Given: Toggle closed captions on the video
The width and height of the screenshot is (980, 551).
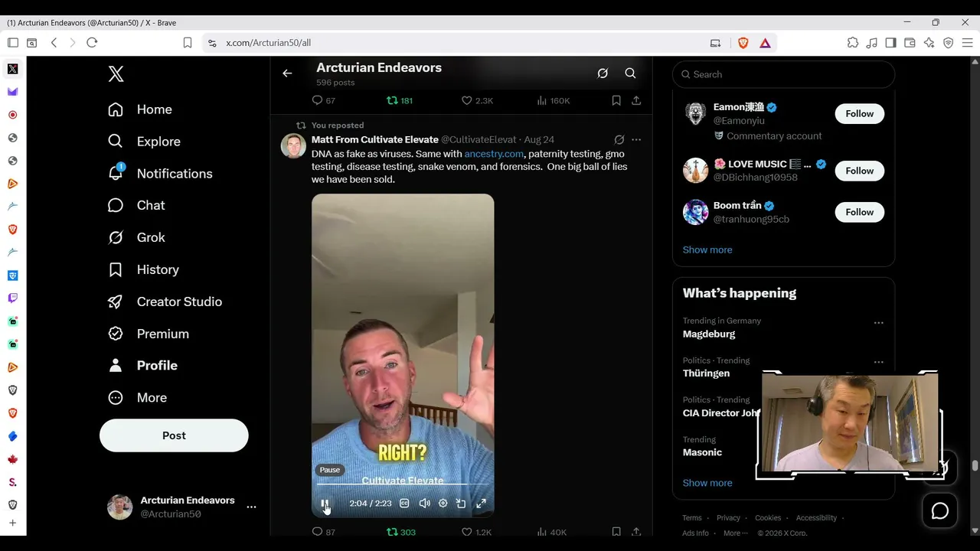Looking at the screenshot, I should coord(404,504).
